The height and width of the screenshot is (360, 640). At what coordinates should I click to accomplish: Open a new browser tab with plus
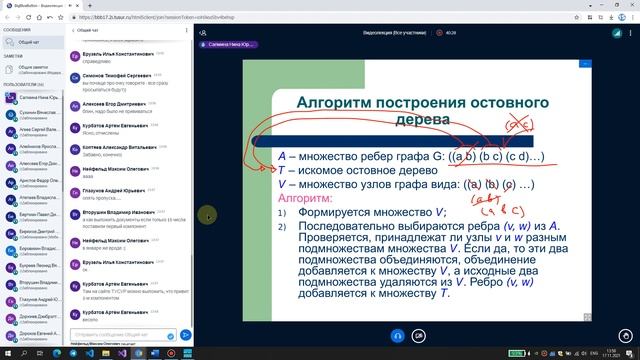tap(90, 5)
